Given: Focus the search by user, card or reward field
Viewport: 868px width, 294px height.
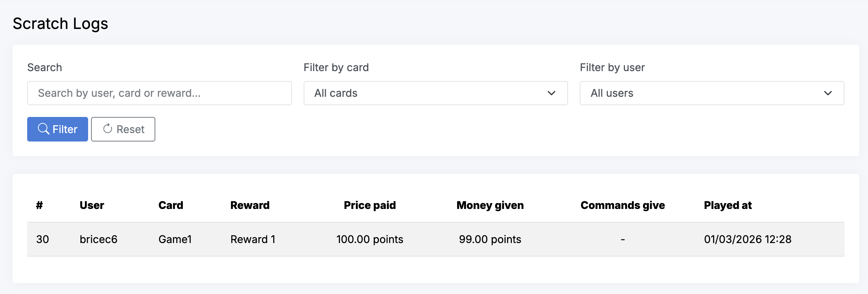Looking at the screenshot, I should click(x=159, y=93).
